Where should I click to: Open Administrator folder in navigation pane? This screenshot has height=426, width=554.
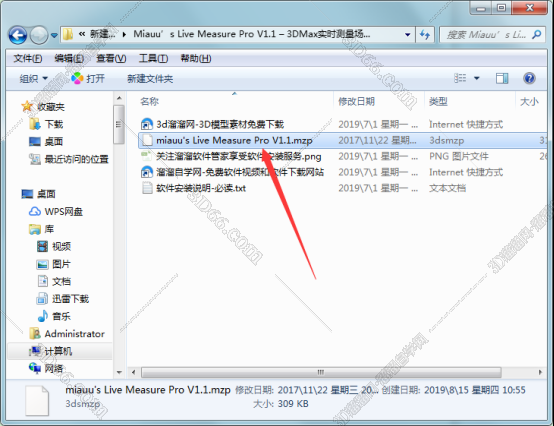(x=75, y=334)
